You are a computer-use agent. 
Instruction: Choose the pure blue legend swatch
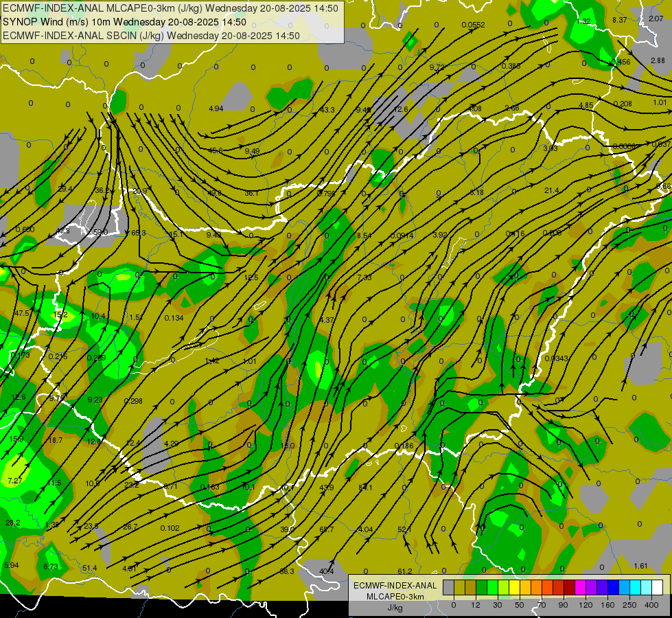pyautogui.click(x=613, y=588)
